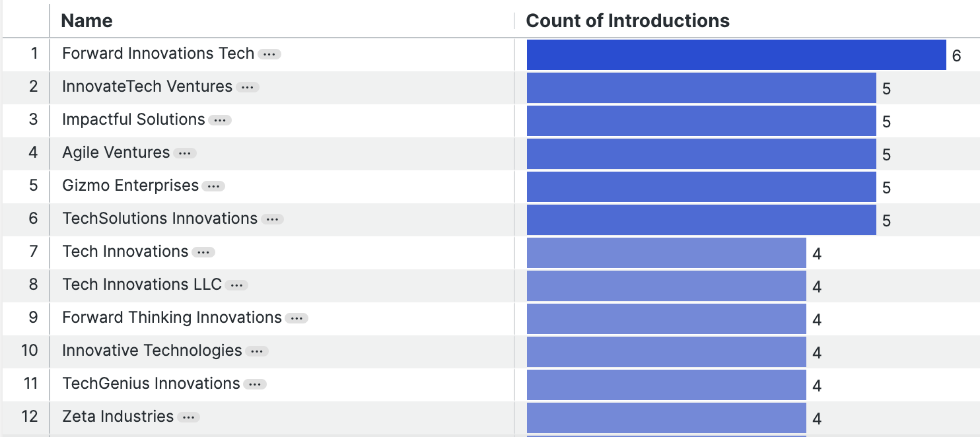Open the more options pill for Impactful Solutions
The image size is (980, 437).
point(220,120)
